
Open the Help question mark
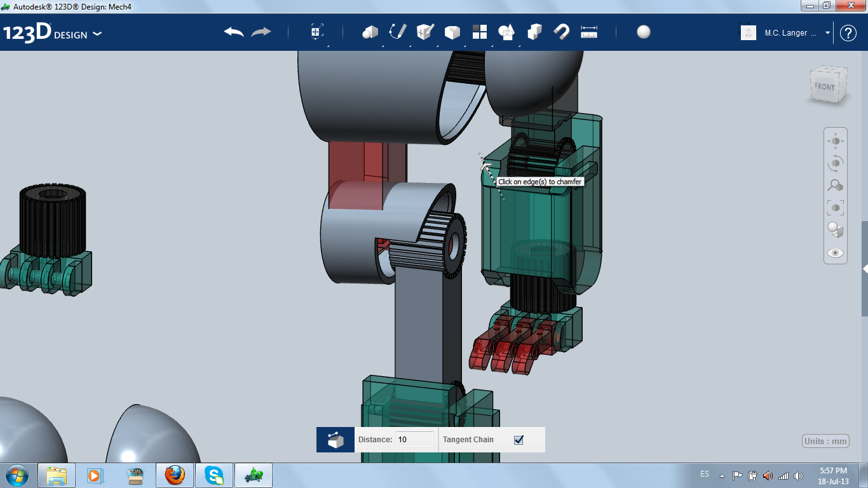pos(848,33)
